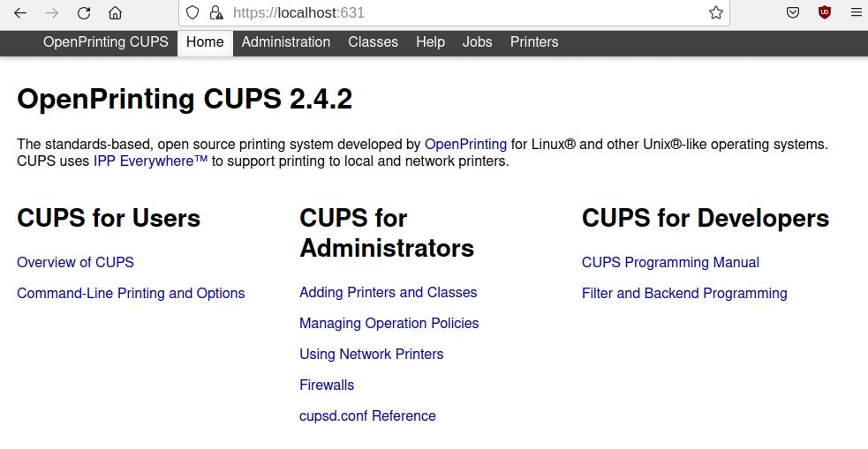This screenshot has width=868, height=449.
Task: Open Filter and Backend Programming link
Action: click(x=684, y=293)
